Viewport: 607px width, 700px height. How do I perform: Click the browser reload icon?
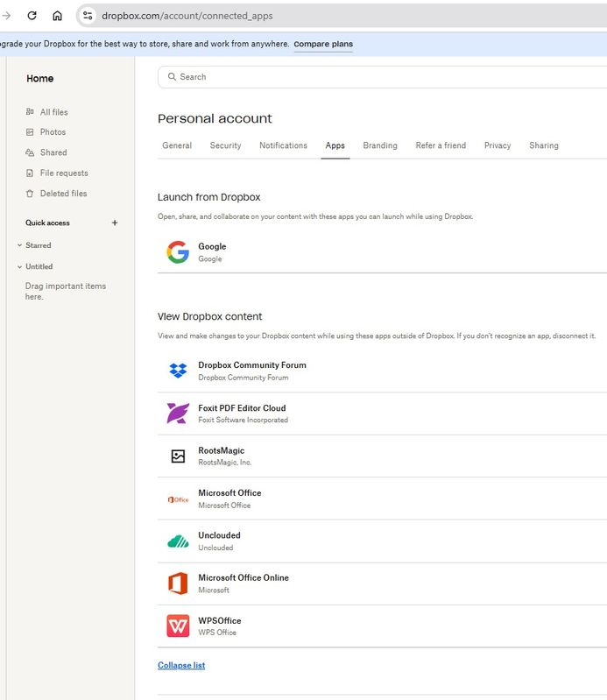click(32, 16)
